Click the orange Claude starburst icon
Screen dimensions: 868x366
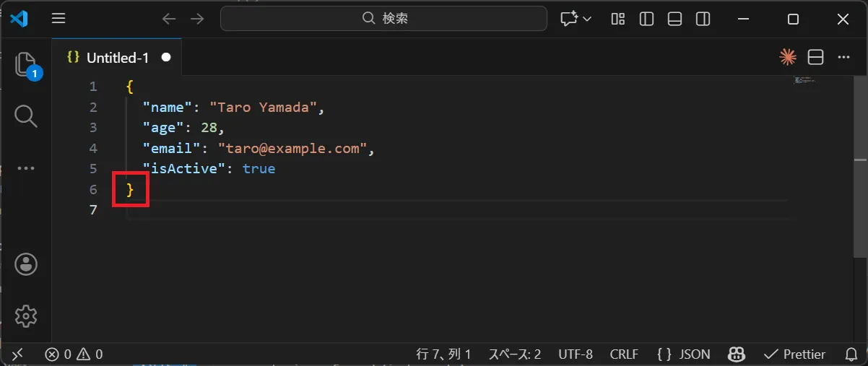click(x=787, y=57)
